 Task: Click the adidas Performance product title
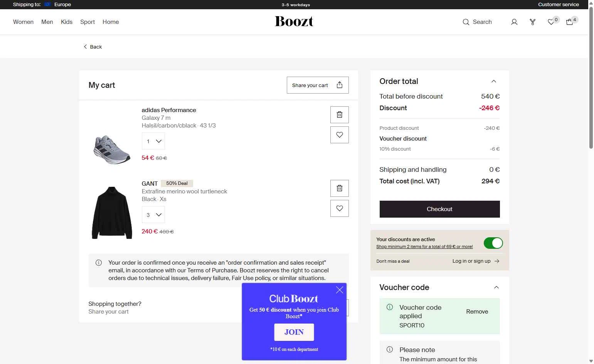click(x=169, y=110)
